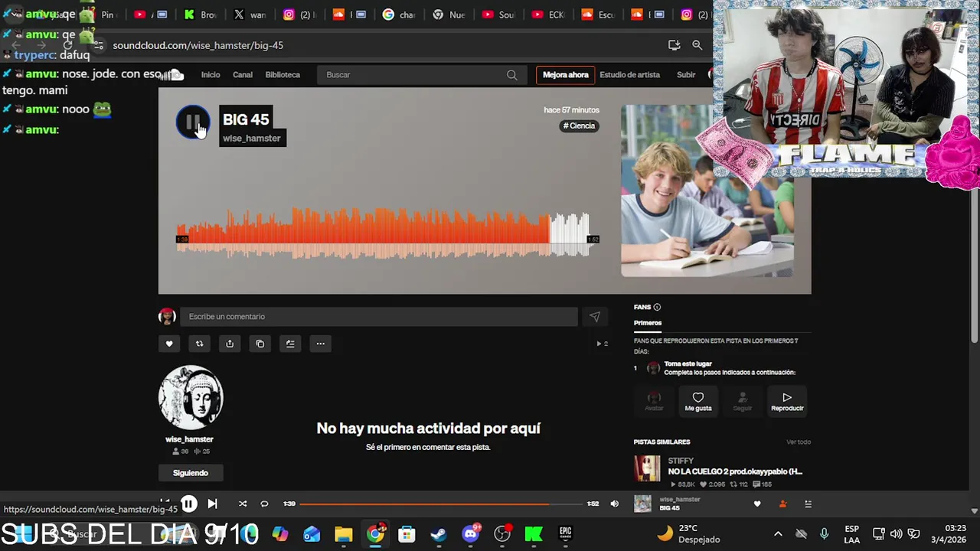Copy the track link using the copy icon
Screen dimensions: 980x551
(260, 344)
